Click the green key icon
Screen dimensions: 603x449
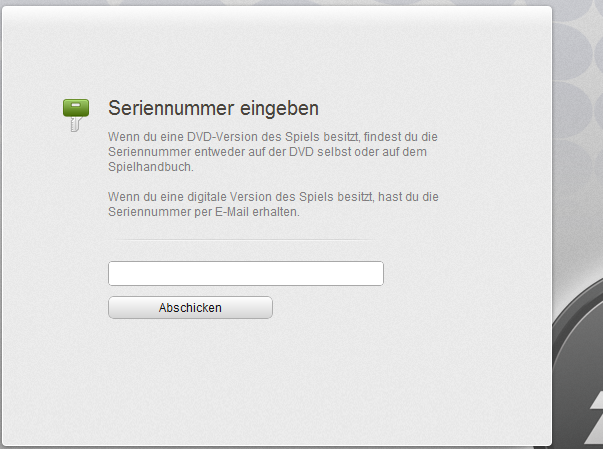[x=76, y=115]
